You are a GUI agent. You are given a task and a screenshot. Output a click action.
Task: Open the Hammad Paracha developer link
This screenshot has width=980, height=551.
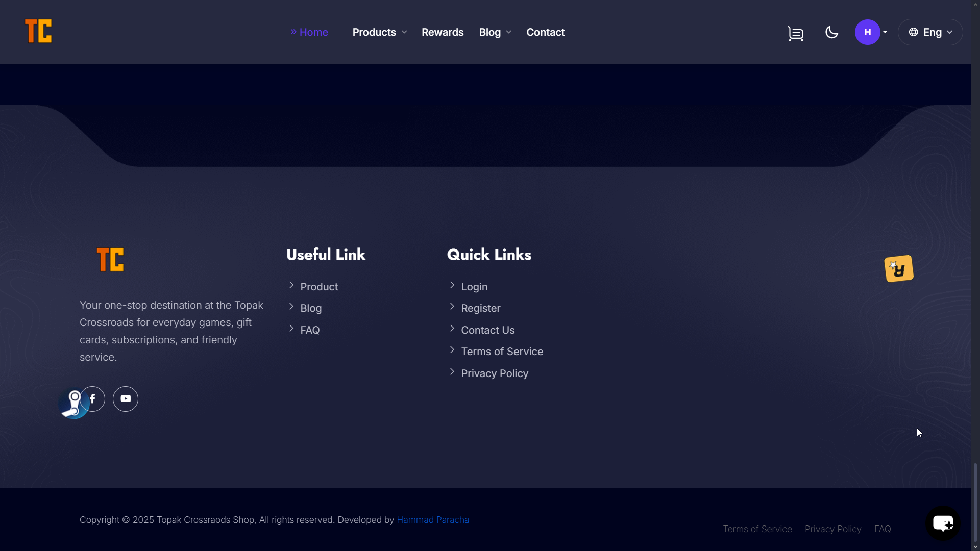click(x=432, y=520)
